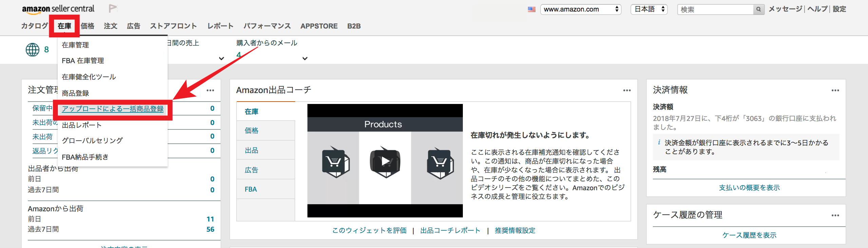
Task: Open the B2B menu
Action: (354, 26)
